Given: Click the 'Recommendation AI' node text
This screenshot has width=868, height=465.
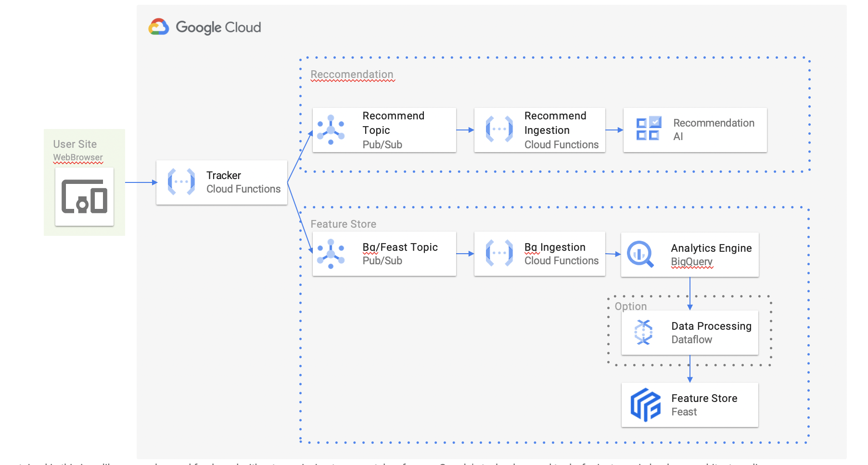Looking at the screenshot, I should [x=714, y=129].
